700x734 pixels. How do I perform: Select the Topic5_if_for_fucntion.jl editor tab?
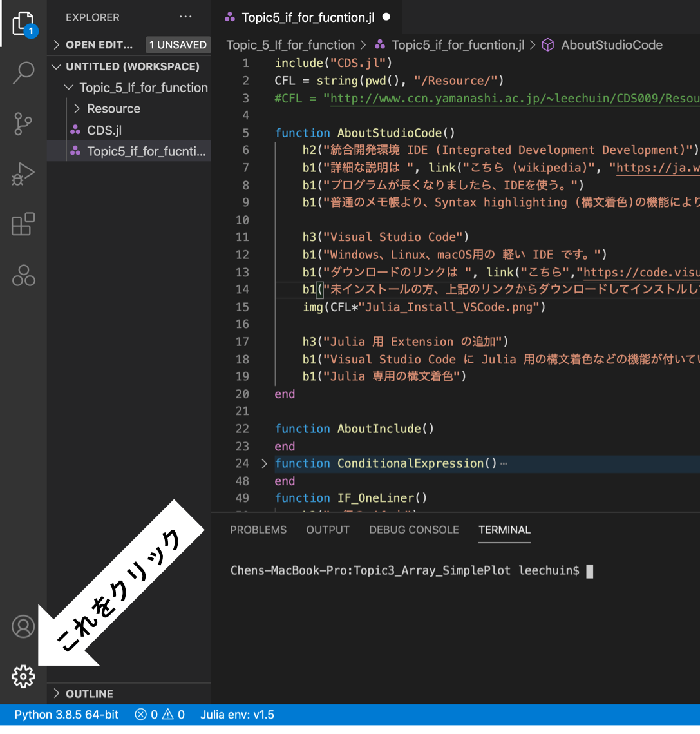tap(307, 17)
